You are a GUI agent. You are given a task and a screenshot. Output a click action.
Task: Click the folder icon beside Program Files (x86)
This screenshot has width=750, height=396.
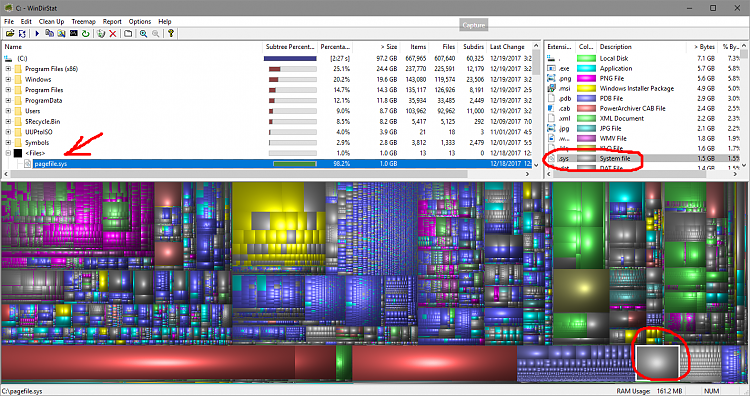(18, 69)
